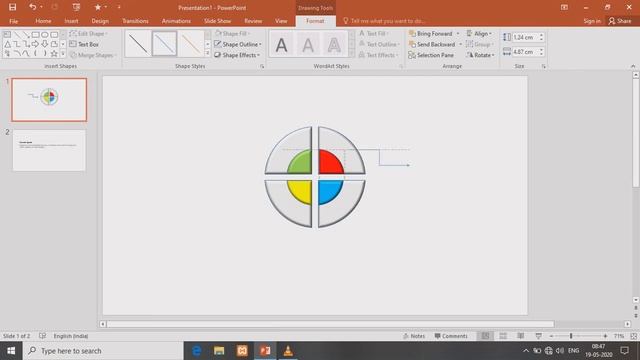The image size is (640, 360).
Task: Switch to the Design tab
Action: [x=100, y=21]
